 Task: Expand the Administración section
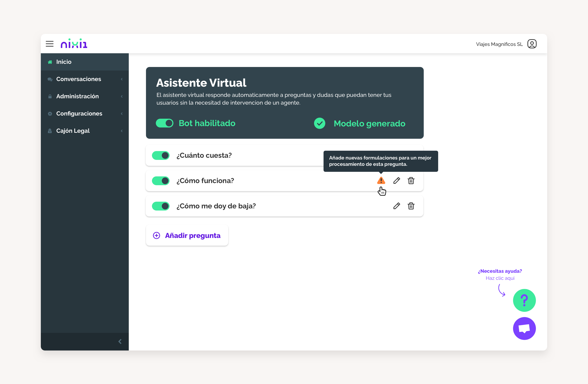coord(77,96)
